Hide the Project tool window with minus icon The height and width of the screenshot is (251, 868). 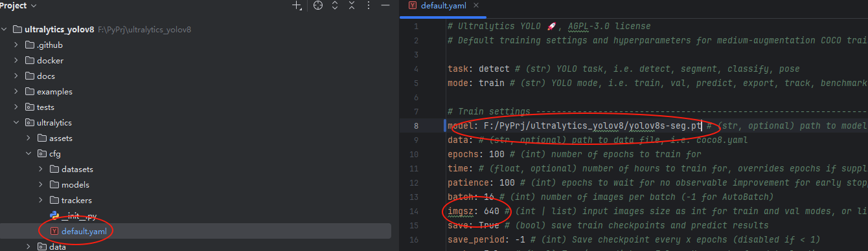point(386,6)
